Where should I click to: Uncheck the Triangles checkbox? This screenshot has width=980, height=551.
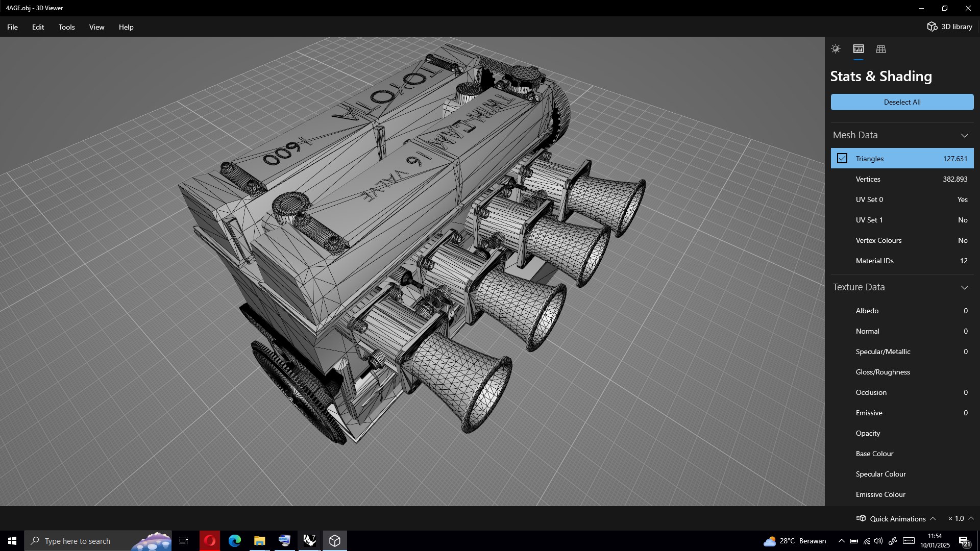coord(842,159)
